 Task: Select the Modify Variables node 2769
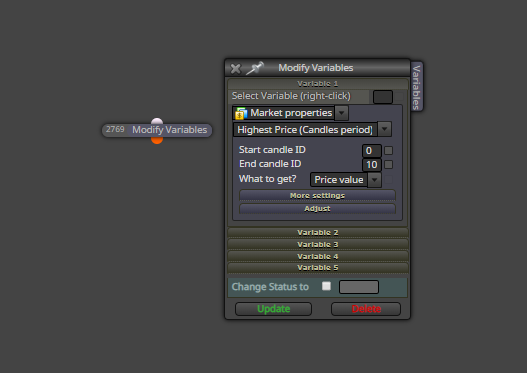157,130
